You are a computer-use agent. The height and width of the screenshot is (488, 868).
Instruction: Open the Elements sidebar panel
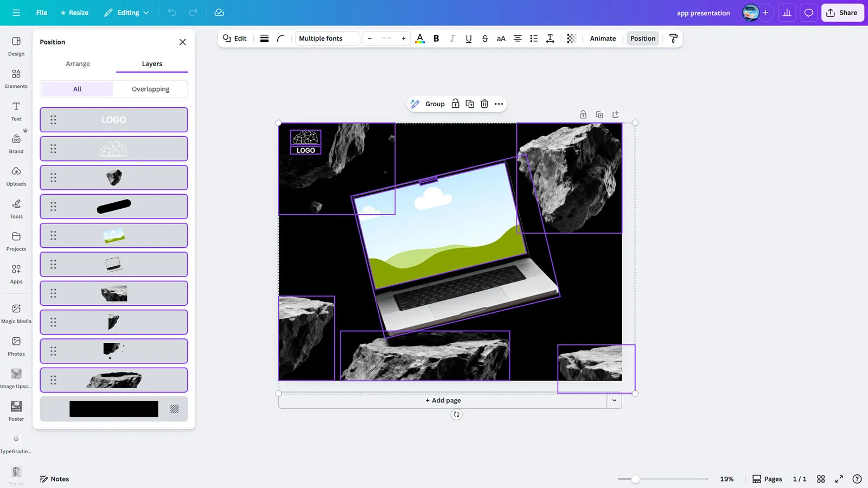[x=16, y=79]
